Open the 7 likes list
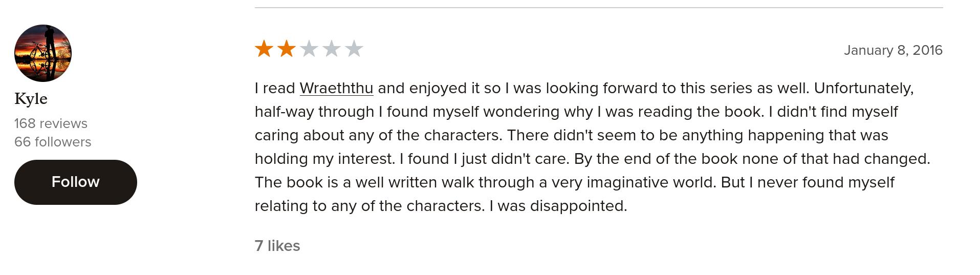 [277, 246]
